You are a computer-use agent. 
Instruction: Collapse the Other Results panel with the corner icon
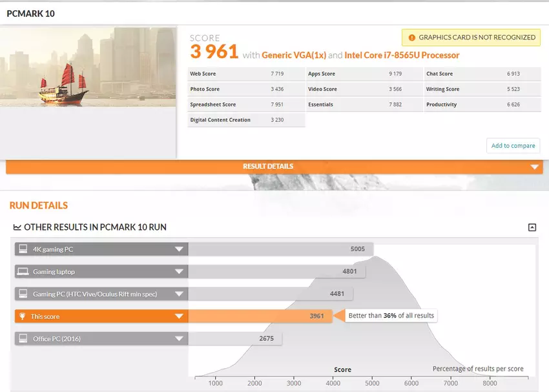[x=532, y=227]
